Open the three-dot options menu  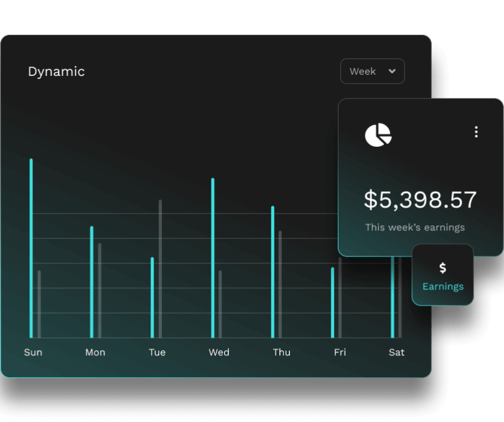tap(476, 132)
